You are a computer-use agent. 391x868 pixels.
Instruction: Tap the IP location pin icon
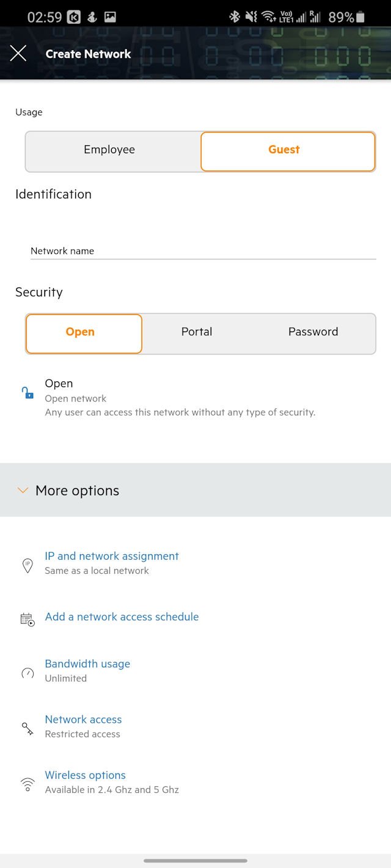click(27, 566)
